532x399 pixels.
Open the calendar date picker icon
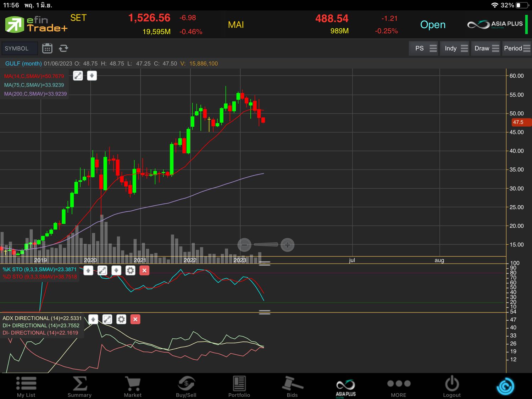point(47,48)
